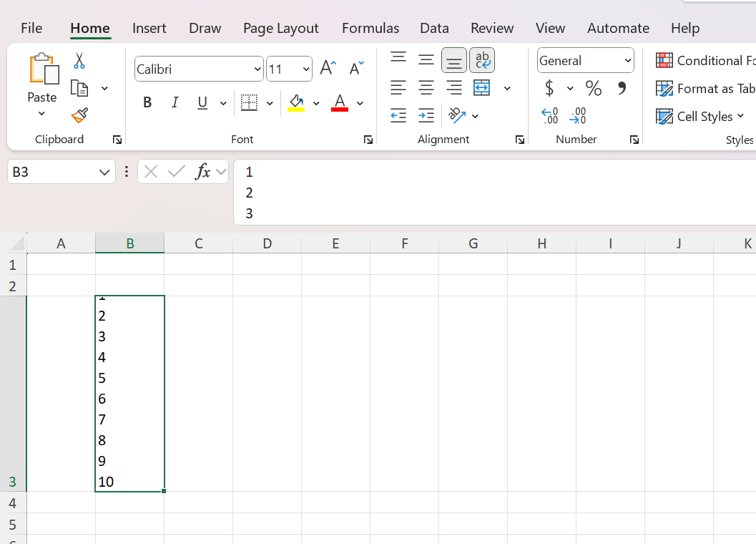This screenshot has height=544, width=756.
Task: Expand the Fill Color dropdown arrow
Action: point(316,102)
